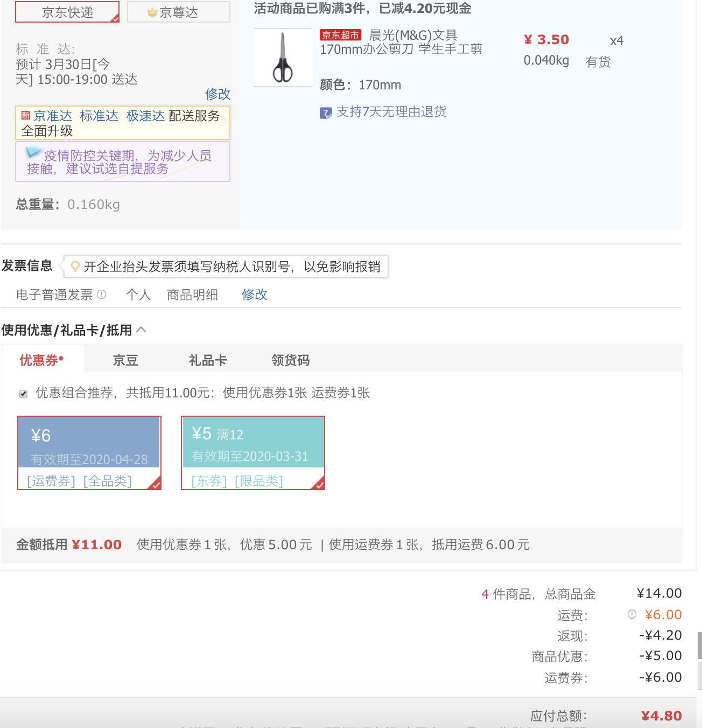Open 标准达 service link
This screenshot has height=728, width=702.
[99, 116]
